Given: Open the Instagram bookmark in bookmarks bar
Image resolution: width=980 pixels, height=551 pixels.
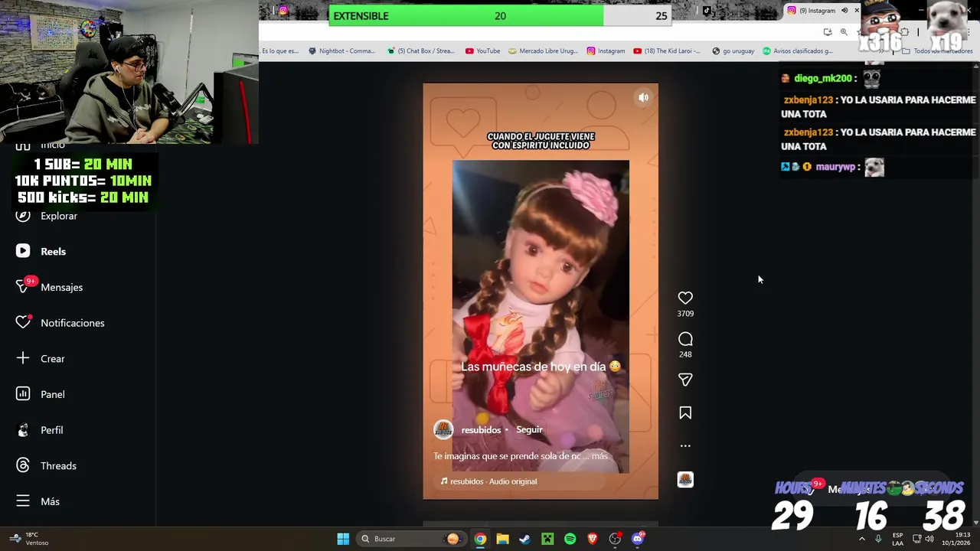Looking at the screenshot, I should (x=606, y=51).
